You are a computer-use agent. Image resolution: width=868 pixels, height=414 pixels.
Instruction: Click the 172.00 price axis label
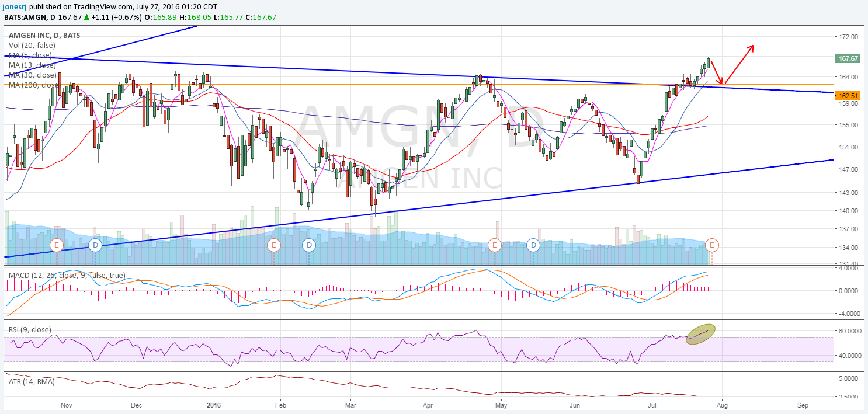point(848,36)
